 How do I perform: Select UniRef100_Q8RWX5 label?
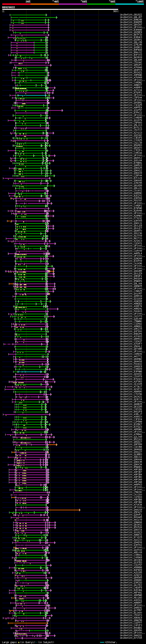(x=131, y=286)
